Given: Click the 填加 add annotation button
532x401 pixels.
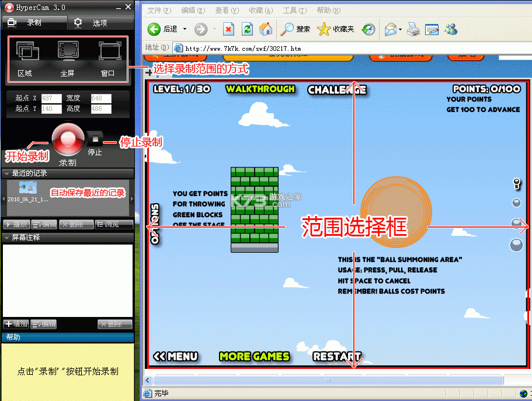Looking at the screenshot, I should (16, 324).
